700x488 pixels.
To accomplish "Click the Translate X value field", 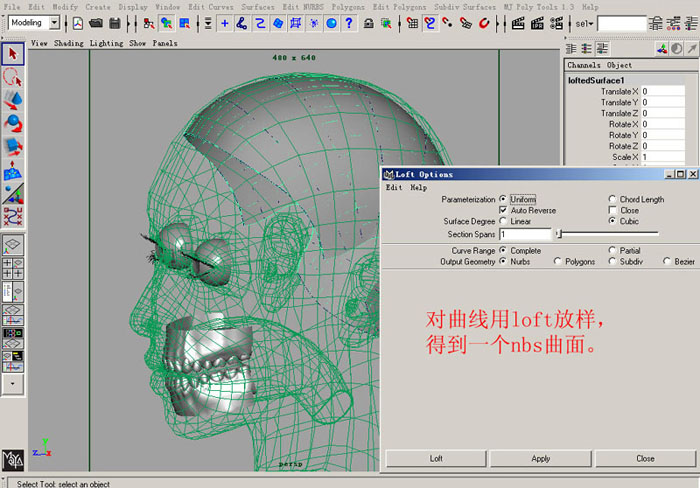I will pyautogui.click(x=663, y=91).
